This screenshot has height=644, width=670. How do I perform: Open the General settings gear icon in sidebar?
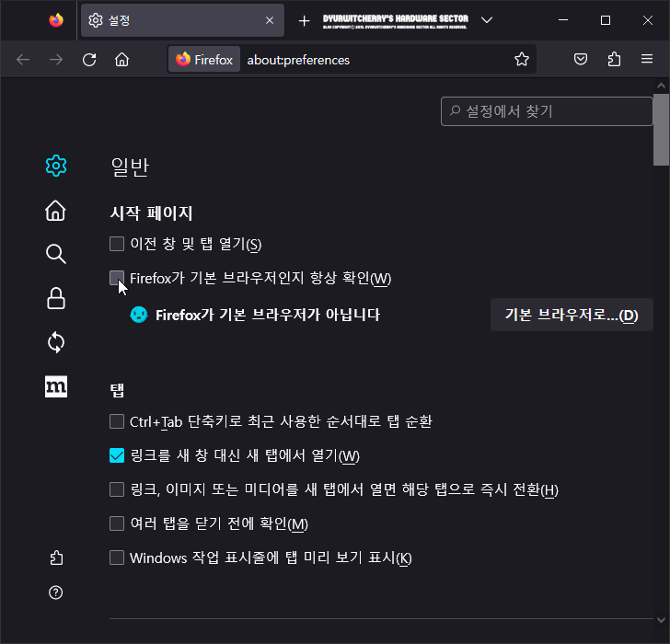click(x=56, y=166)
